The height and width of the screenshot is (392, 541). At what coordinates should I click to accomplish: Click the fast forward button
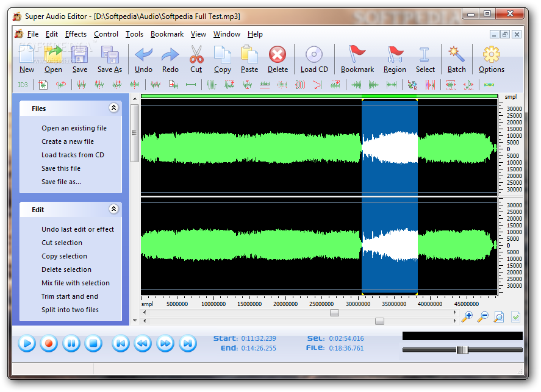(165, 343)
